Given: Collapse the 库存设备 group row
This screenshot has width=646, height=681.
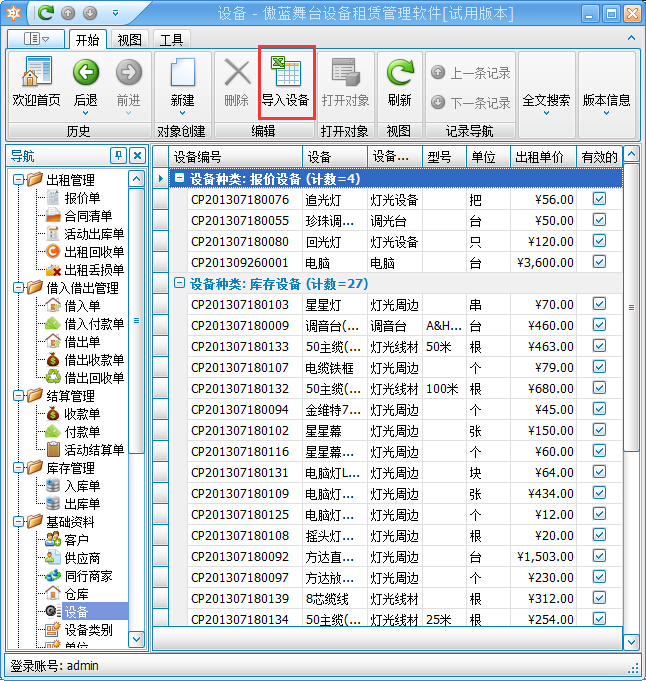Looking at the screenshot, I should pyautogui.click(x=179, y=283).
